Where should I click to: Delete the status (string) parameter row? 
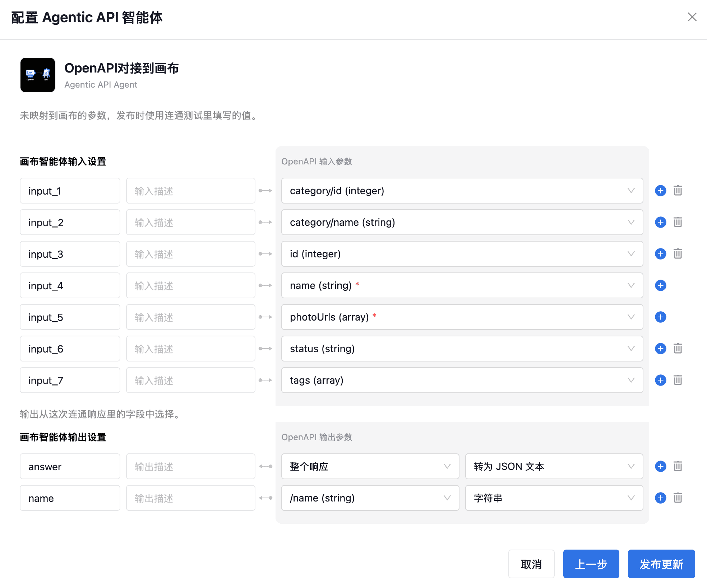(x=678, y=349)
